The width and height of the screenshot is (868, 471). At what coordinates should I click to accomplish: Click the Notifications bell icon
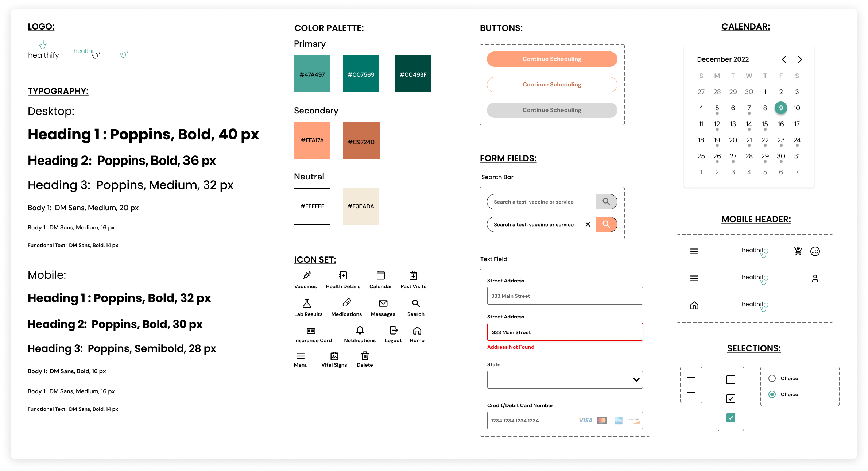[x=360, y=331]
